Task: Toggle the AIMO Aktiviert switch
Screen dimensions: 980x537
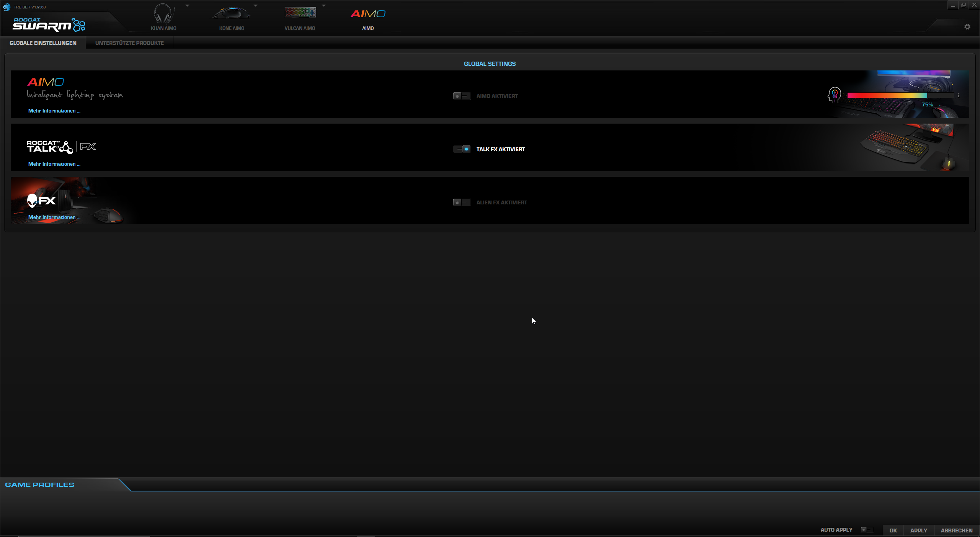Action: pyautogui.click(x=461, y=96)
